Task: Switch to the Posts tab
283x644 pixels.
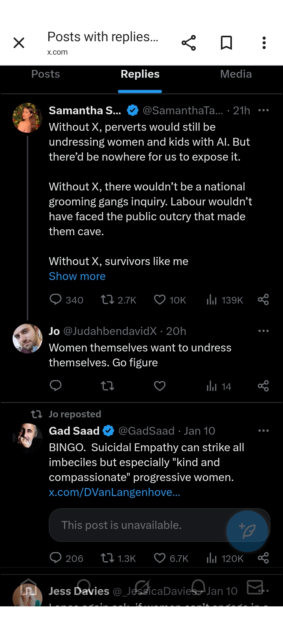Action: [x=46, y=74]
